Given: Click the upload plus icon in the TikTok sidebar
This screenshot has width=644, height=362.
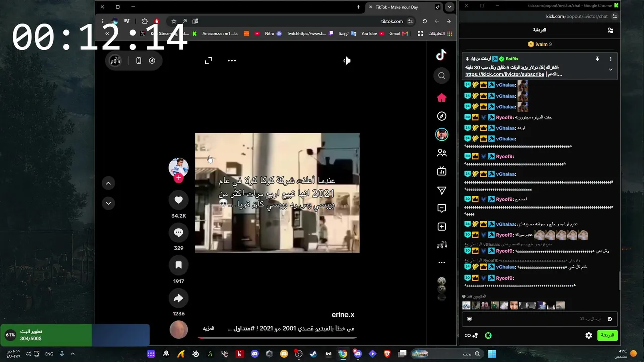Looking at the screenshot, I should (442, 227).
